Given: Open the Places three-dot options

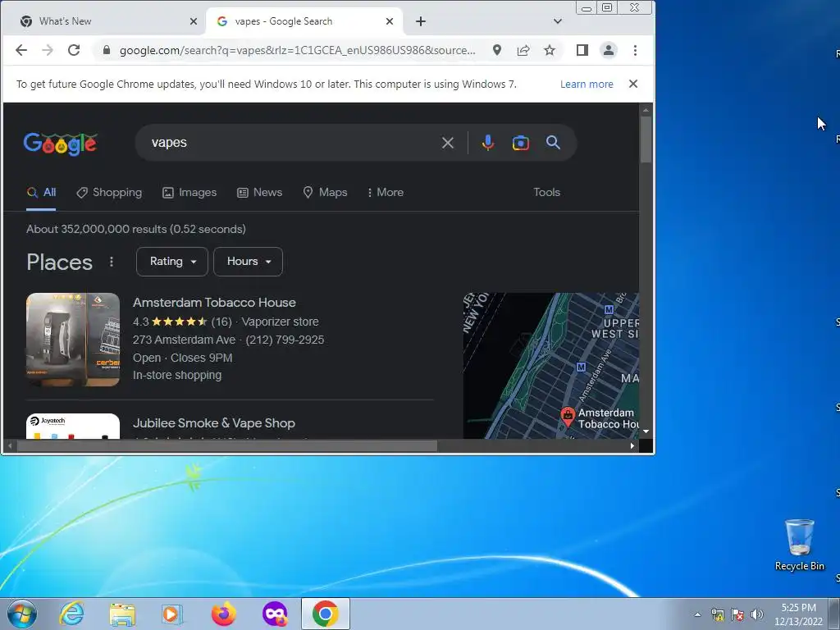Looking at the screenshot, I should [x=112, y=262].
